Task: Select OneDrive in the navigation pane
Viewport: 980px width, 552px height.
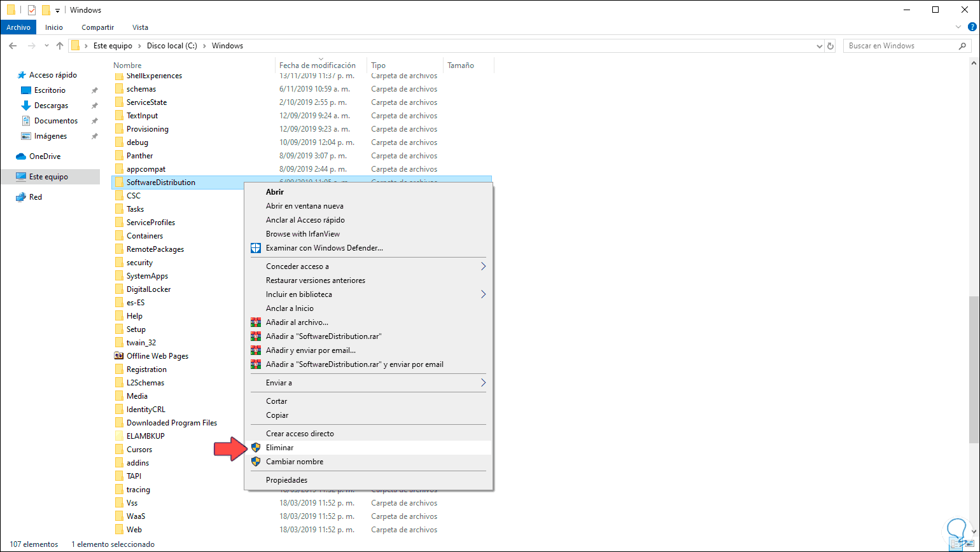Action: [45, 156]
